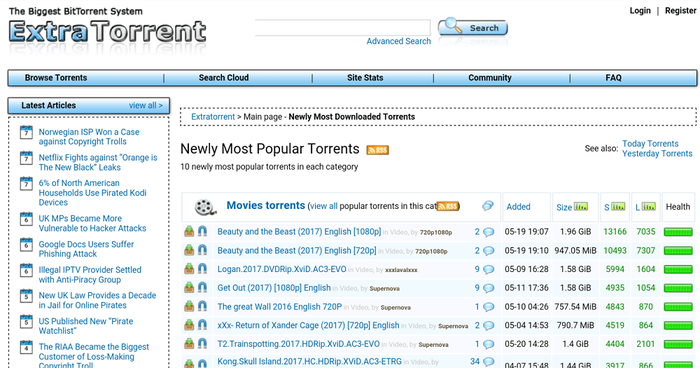Open the Register link
Viewport: 700px width, 368px height.
680,11
